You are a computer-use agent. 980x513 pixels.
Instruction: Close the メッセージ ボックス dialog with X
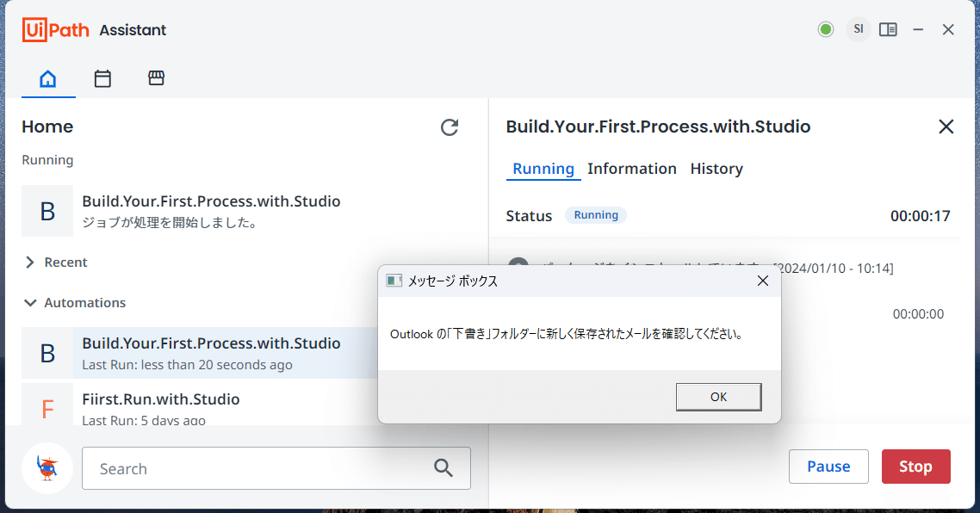click(762, 281)
